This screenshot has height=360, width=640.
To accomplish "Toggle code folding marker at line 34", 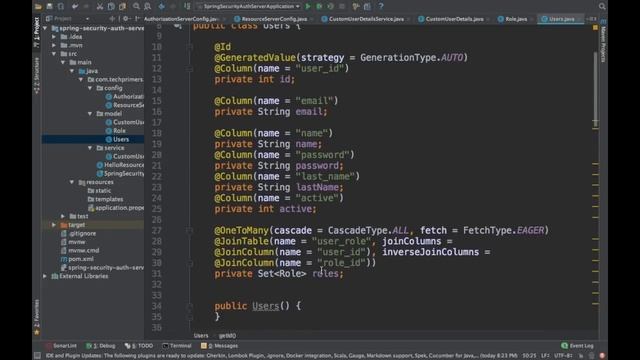I will point(190,306).
